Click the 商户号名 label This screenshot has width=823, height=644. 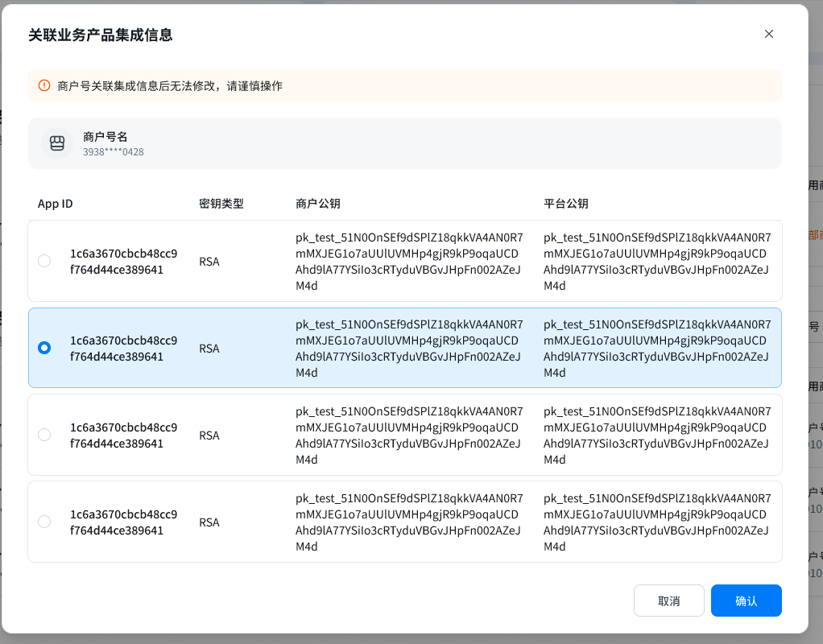click(x=105, y=136)
